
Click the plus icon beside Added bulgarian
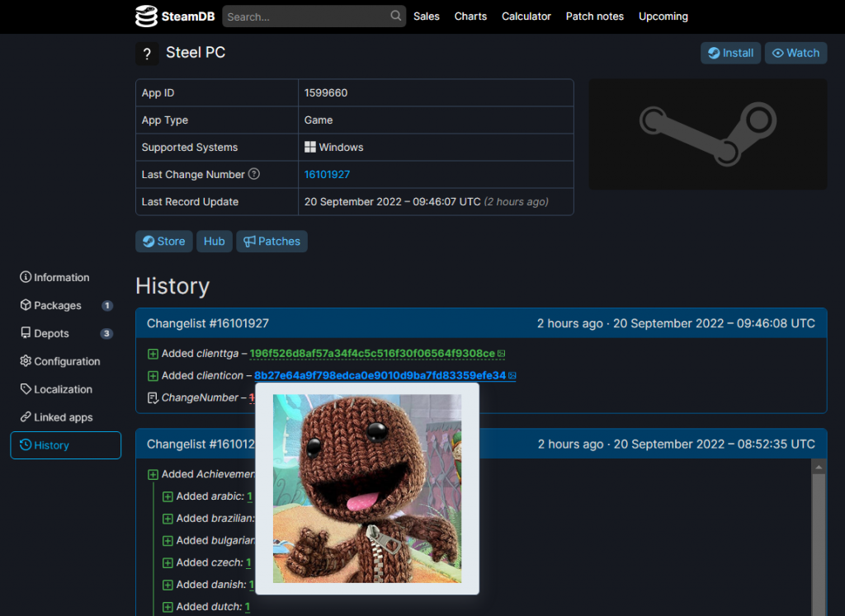[x=168, y=541]
